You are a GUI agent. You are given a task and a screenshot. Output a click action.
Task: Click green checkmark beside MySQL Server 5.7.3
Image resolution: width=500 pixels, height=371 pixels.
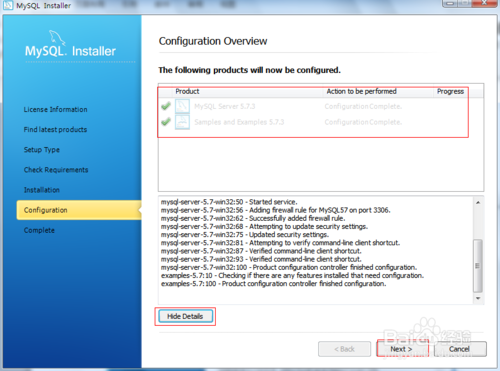(166, 106)
